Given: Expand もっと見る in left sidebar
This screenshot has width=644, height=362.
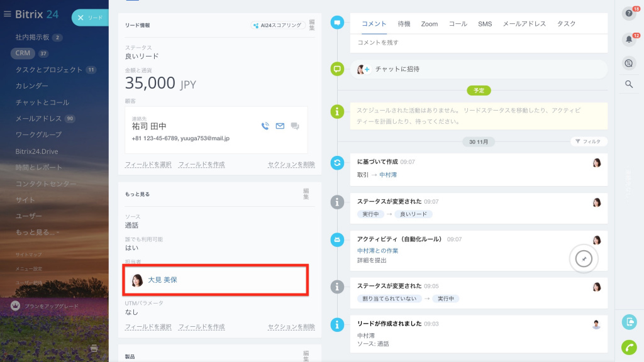Looking at the screenshot, I should [x=37, y=233].
